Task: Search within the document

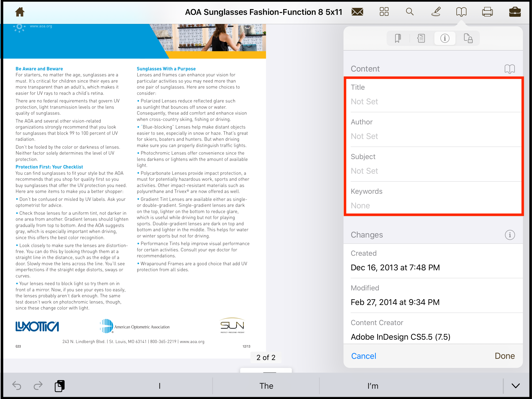Action: pyautogui.click(x=410, y=12)
